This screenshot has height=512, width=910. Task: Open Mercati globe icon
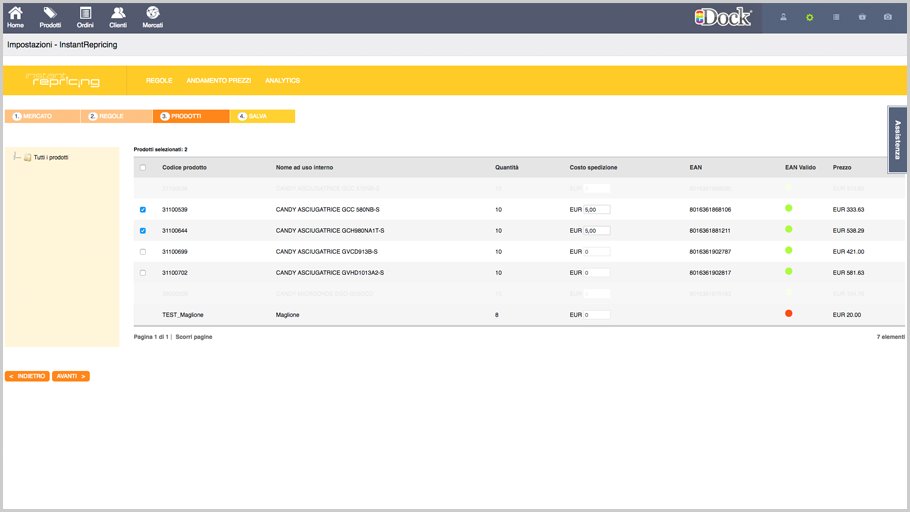[x=153, y=17]
